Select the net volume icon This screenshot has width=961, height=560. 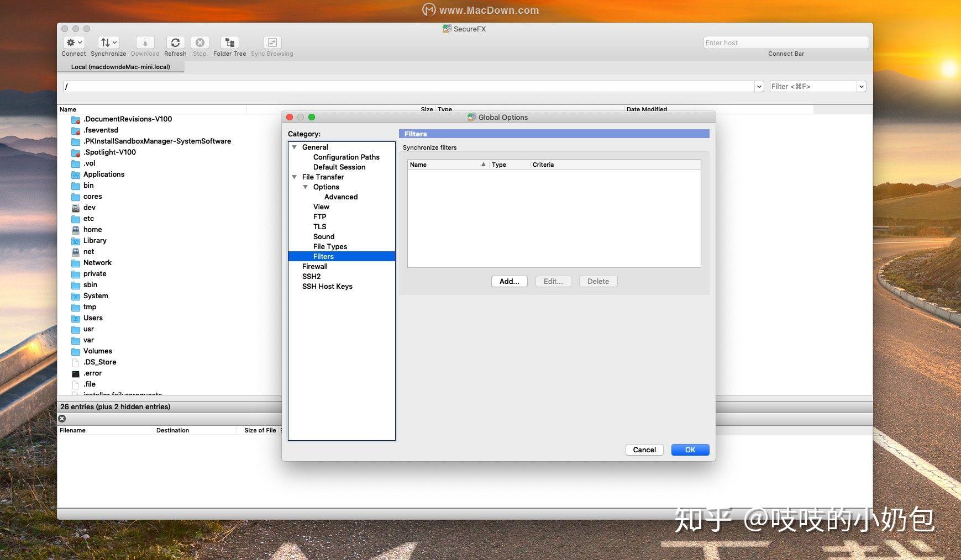coord(76,252)
